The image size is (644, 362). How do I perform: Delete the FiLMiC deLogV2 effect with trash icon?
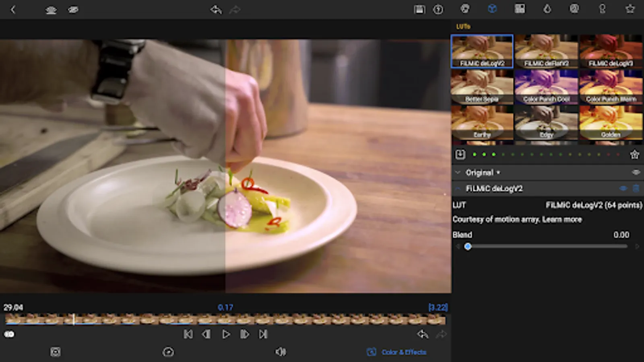pyautogui.click(x=636, y=188)
